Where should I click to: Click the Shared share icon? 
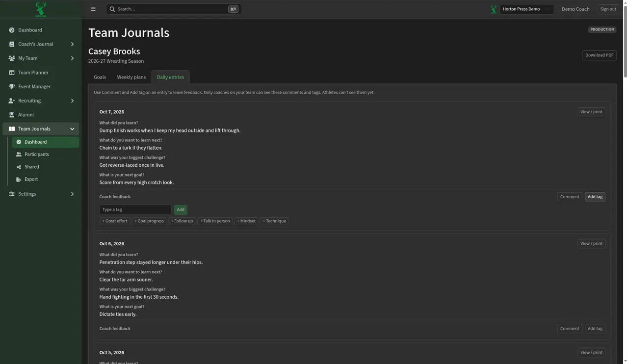point(19,167)
